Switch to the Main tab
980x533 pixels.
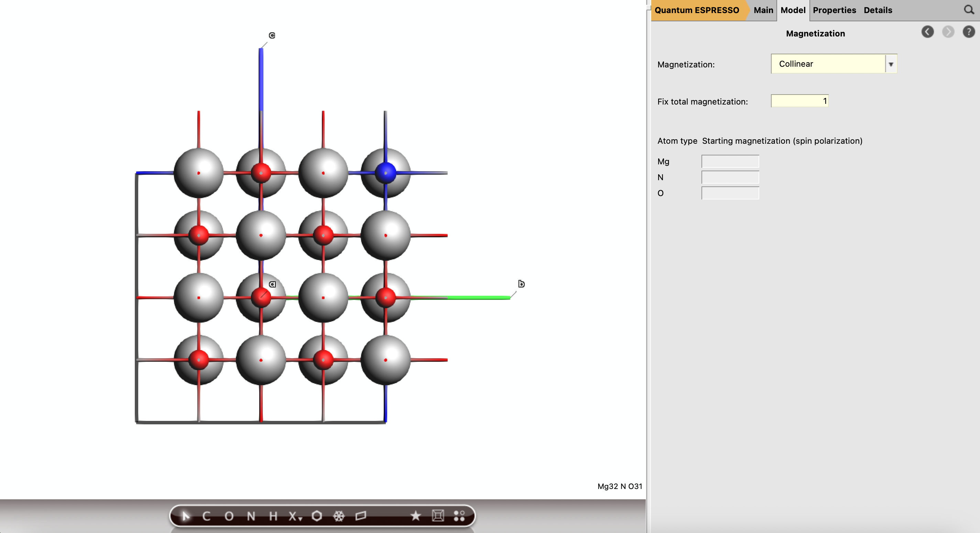(763, 10)
